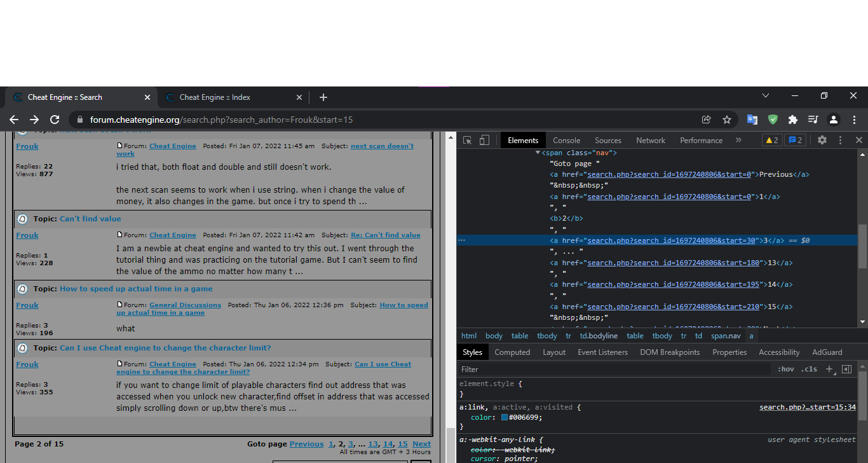Open hidden panels via the DevTools chevron
The width and height of the screenshot is (868, 463).
[738, 140]
